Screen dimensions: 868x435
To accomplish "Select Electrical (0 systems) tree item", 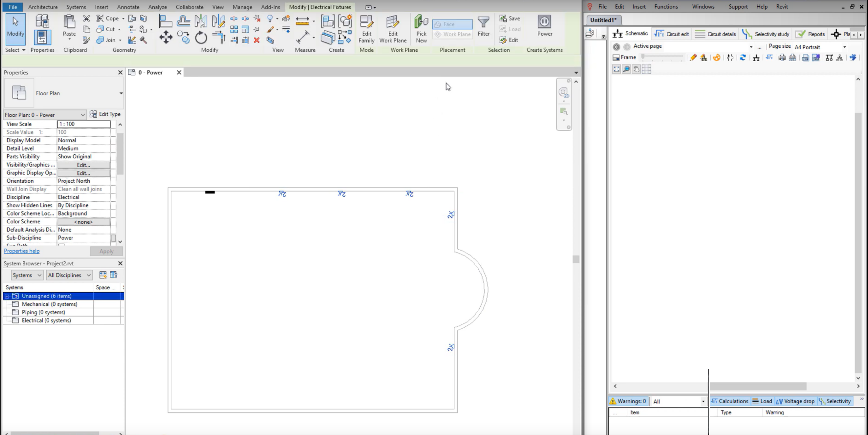I will pyautogui.click(x=46, y=320).
